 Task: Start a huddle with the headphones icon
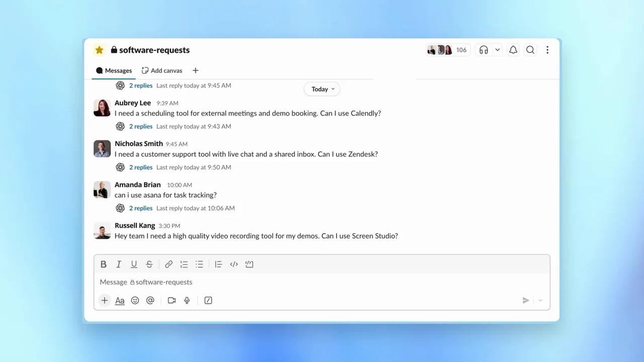484,50
